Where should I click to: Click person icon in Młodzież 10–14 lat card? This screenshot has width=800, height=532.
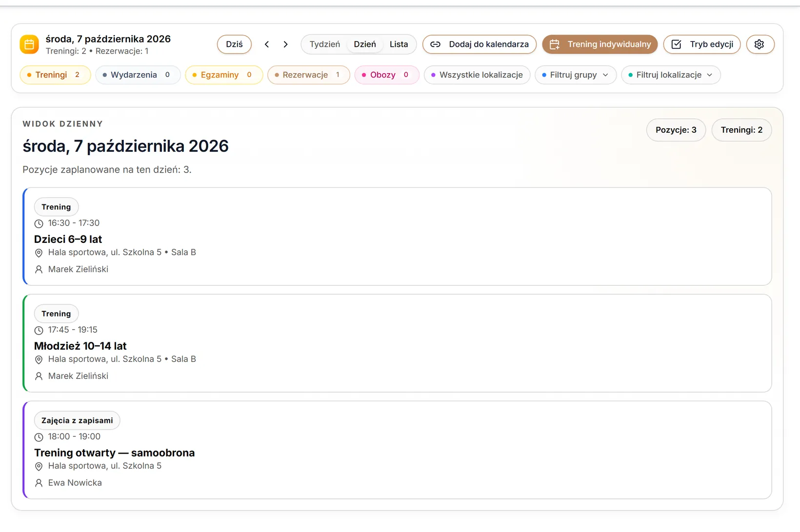coord(39,376)
